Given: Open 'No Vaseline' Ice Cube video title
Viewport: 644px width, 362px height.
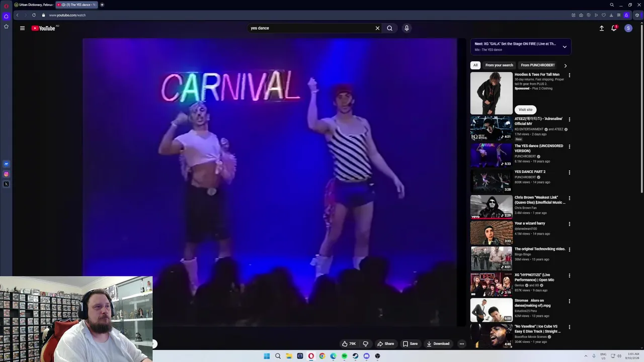Looking at the screenshot, I should (537, 329).
